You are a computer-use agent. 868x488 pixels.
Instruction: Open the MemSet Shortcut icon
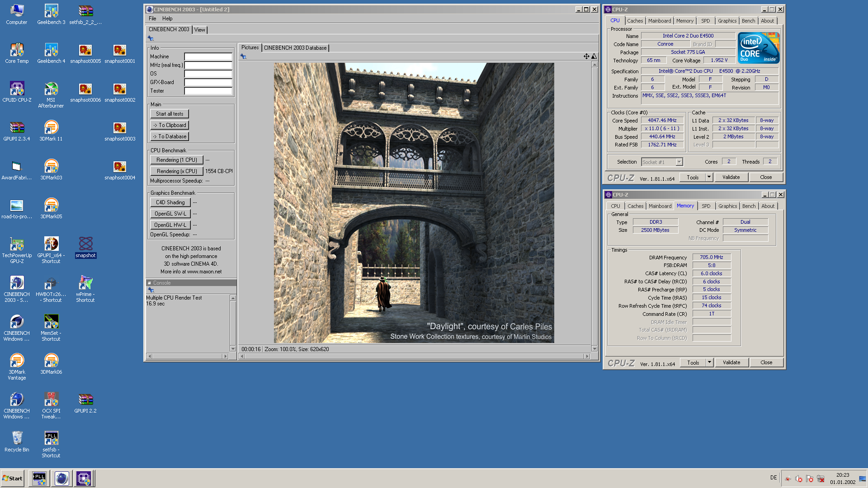(51, 328)
